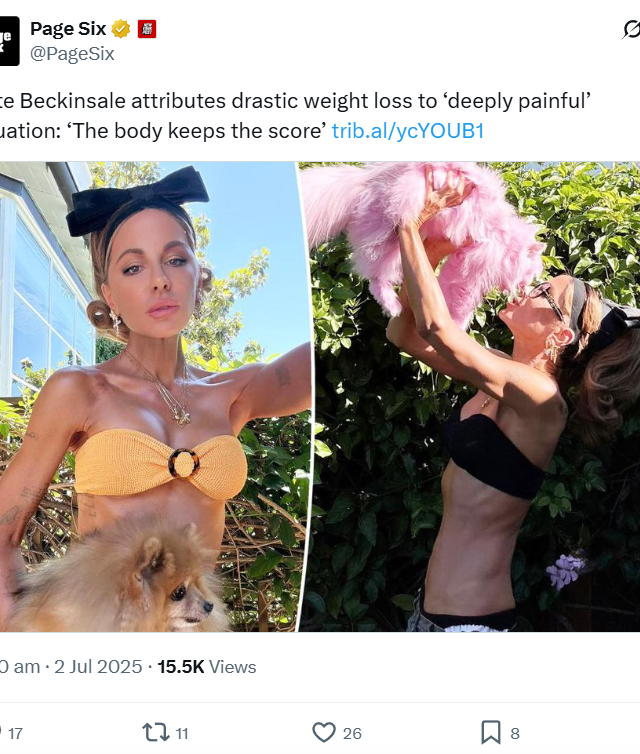Click the reply count 17

coord(15,733)
